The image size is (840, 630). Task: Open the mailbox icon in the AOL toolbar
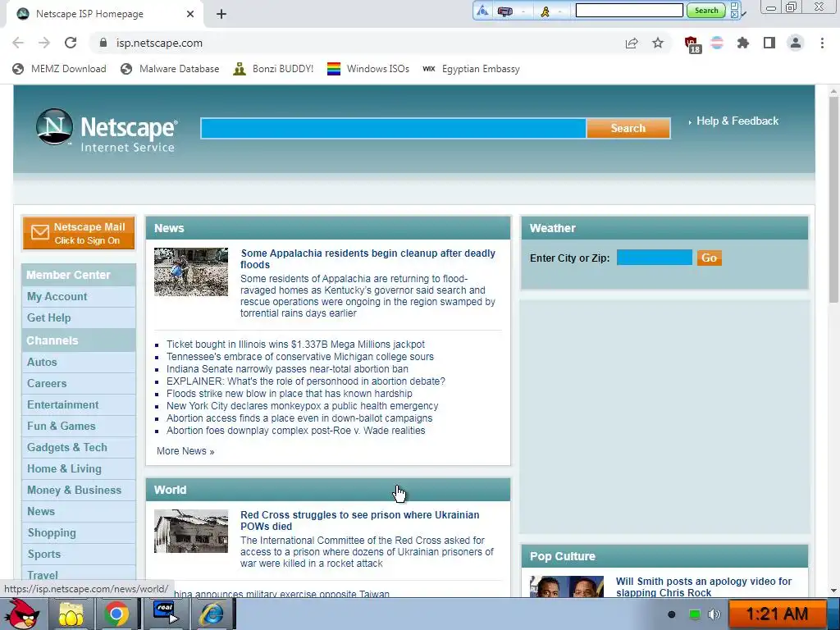pyautogui.click(x=504, y=11)
